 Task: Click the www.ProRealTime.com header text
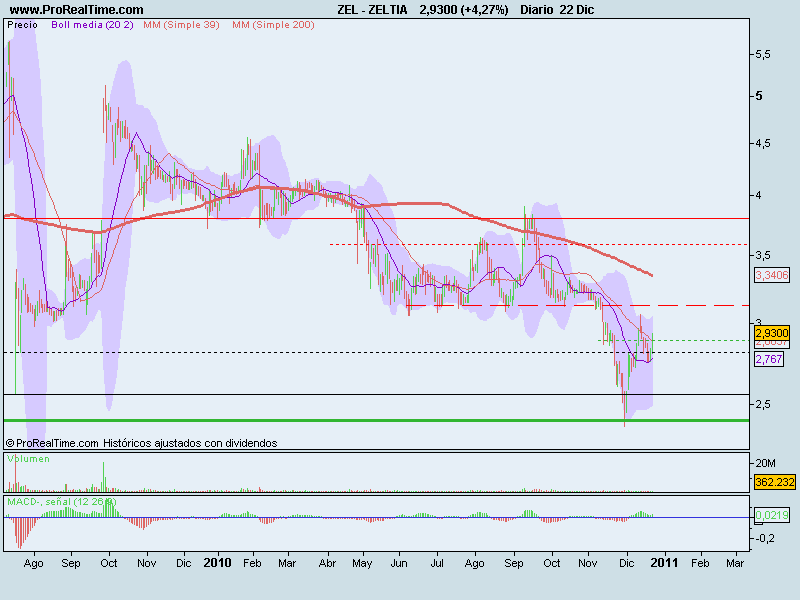tap(77, 10)
